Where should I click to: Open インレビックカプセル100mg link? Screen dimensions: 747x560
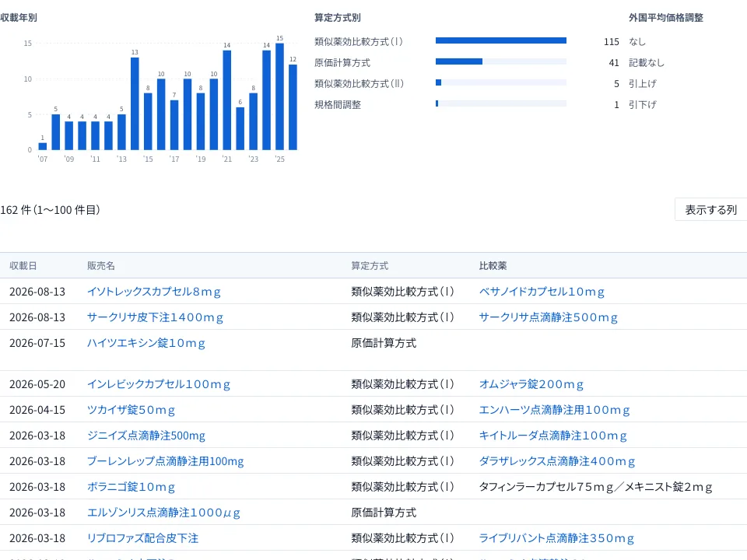tap(159, 383)
